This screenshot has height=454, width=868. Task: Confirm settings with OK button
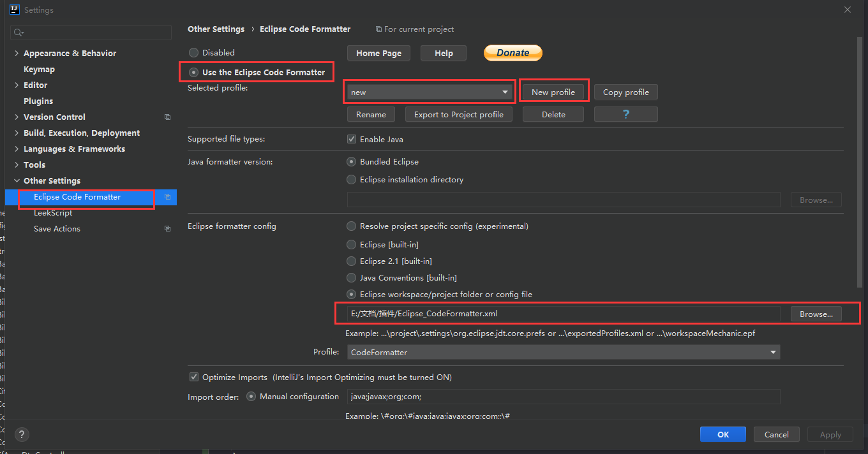[x=723, y=434]
